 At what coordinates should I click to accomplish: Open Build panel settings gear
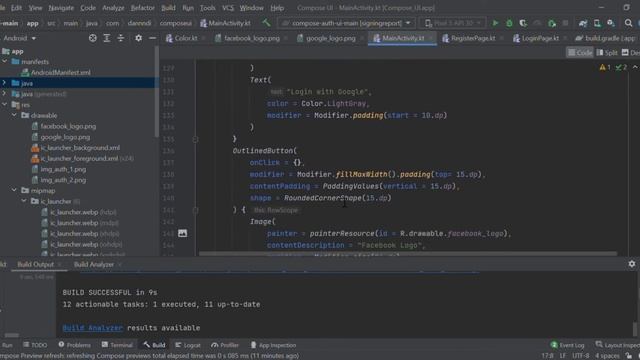pyautogui.click(x=632, y=264)
